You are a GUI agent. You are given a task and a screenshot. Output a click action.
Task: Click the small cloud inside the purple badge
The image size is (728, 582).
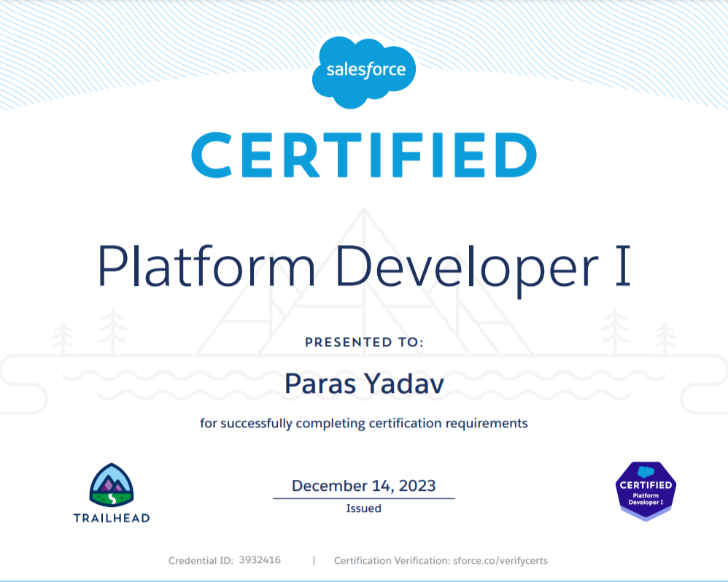pyautogui.click(x=646, y=471)
